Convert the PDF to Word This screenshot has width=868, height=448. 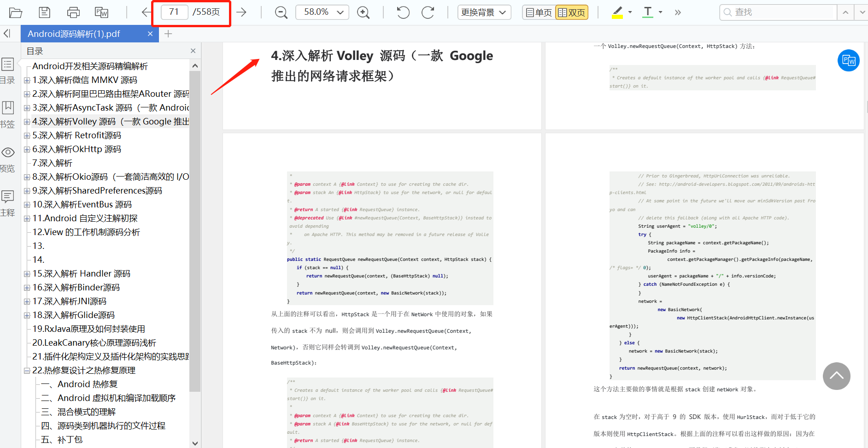(x=101, y=12)
